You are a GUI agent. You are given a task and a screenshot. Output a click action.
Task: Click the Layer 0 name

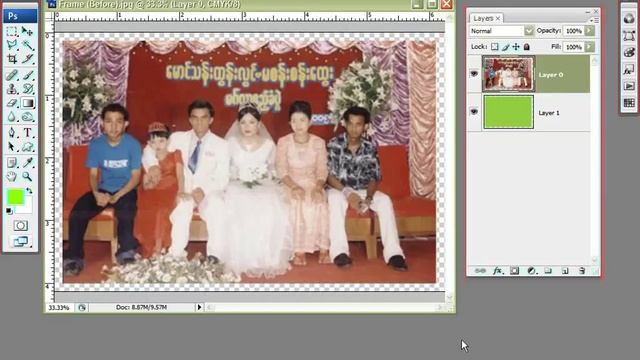click(551, 75)
